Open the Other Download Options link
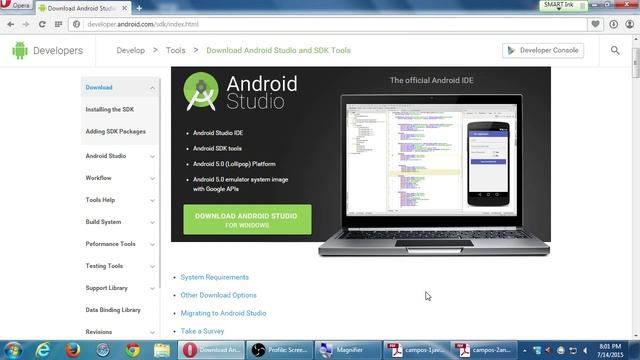Viewport: 640px width, 360px height. [x=218, y=295]
